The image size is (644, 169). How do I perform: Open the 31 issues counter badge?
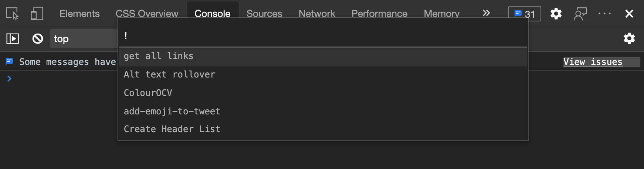[525, 14]
